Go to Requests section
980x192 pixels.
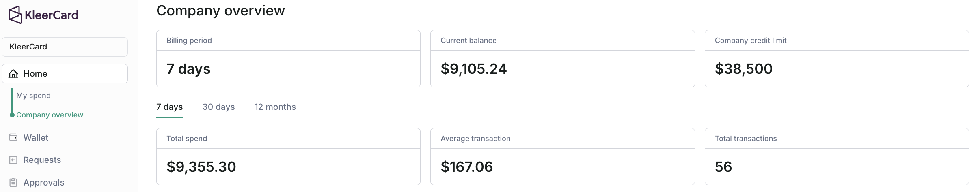pyautogui.click(x=42, y=160)
